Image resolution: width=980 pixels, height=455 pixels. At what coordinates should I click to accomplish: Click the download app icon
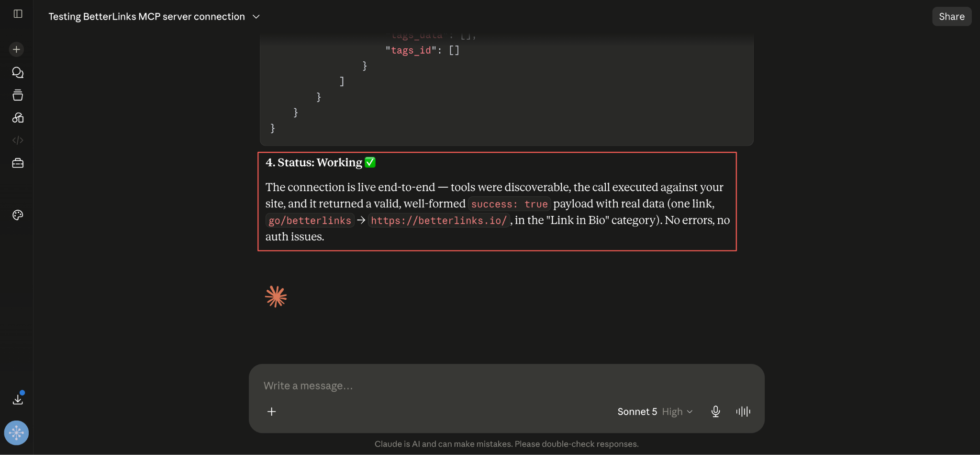[x=18, y=399]
